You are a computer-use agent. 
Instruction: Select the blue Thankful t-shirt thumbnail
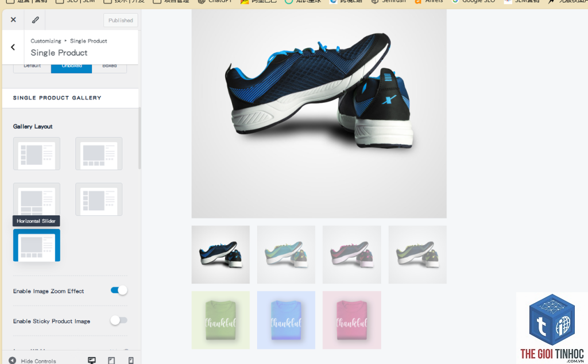(286, 320)
